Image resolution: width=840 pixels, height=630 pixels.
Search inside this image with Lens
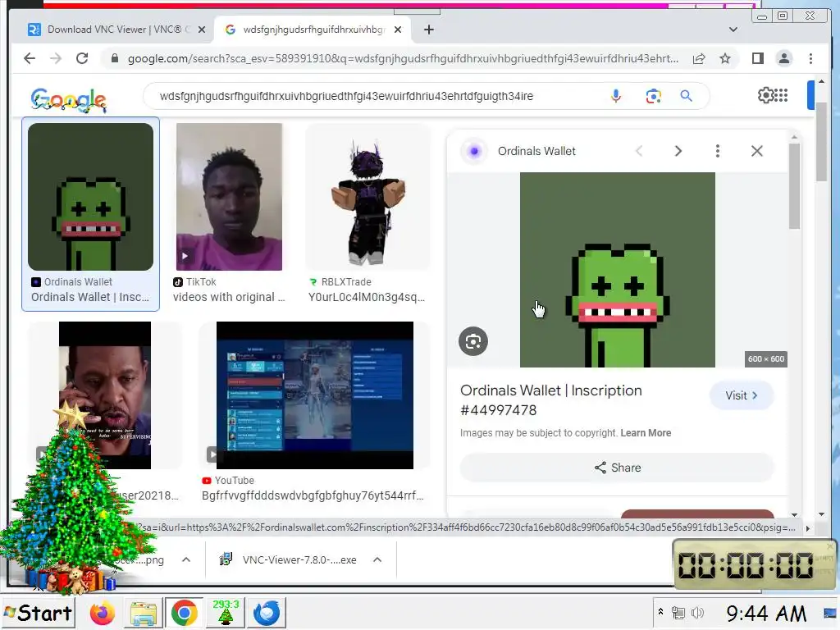[x=473, y=341]
